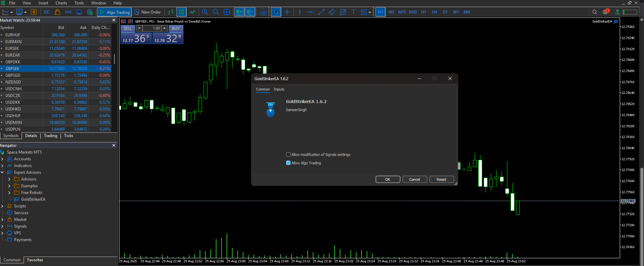Click Cancel in GoldStrikerEA dialog
The image size is (644, 266).
coord(415,179)
